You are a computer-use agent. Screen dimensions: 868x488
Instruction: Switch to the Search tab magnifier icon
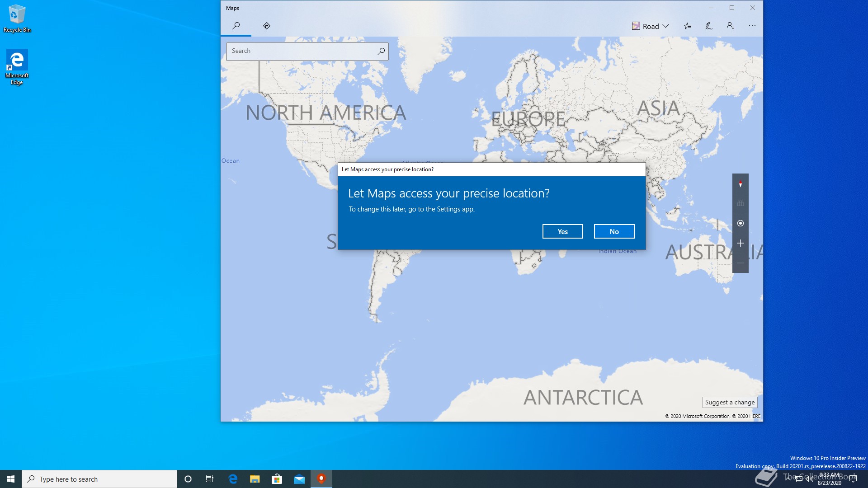pos(236,26)
